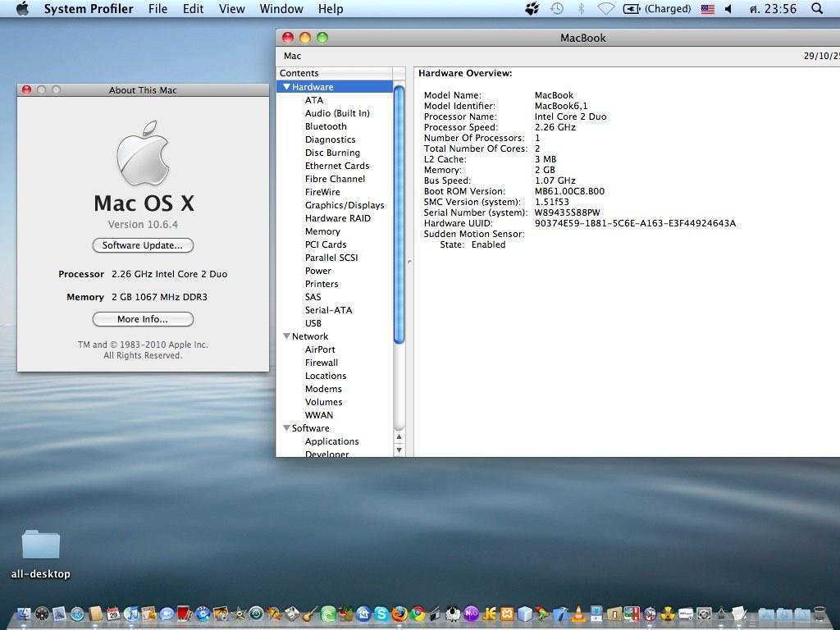
Task: Open XAMPP orange icon in Dock
Action: coord(507,614)
